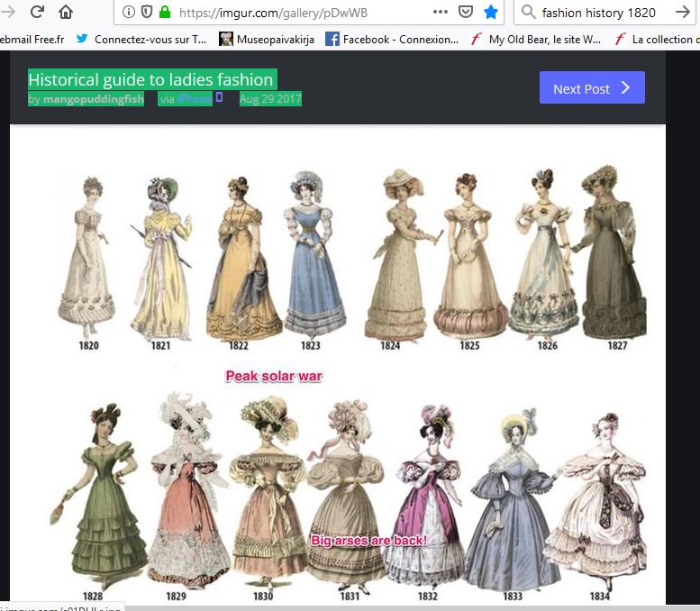Image resolution: width=700 pixels, height=611 pixels.
Task: Click the yellow 1821 dress figure
Action: pos(160,258)
